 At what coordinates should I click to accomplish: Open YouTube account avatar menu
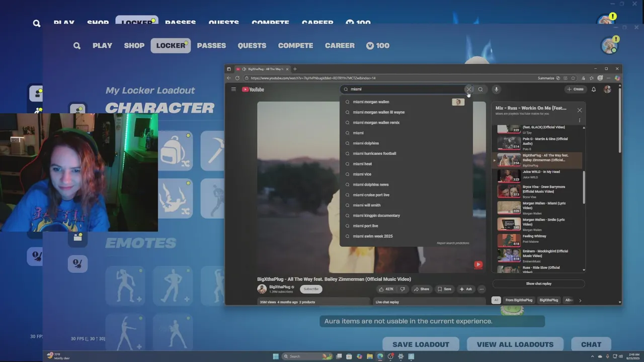click(x=607, y=89)
